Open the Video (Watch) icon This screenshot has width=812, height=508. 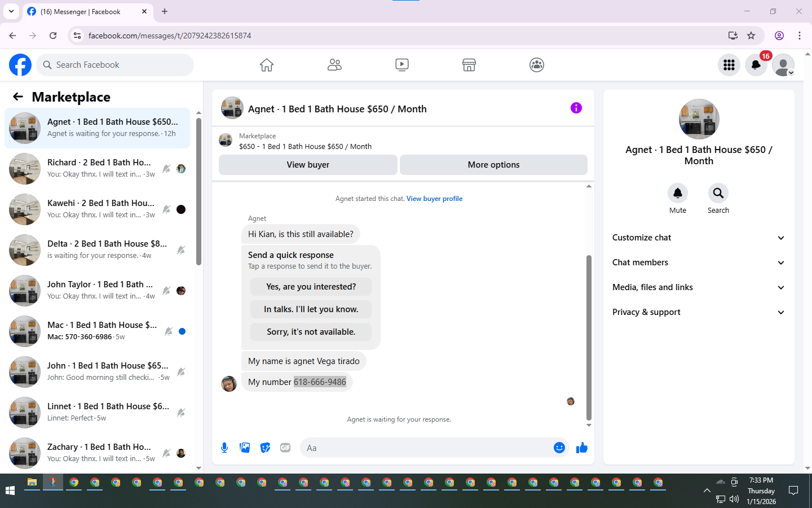[x=402, y=65]
